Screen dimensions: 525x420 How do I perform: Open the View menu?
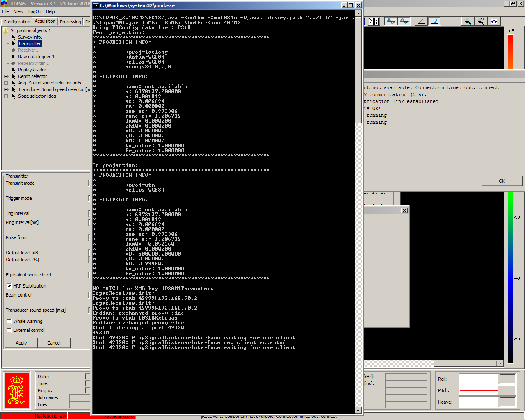(19, 11)
